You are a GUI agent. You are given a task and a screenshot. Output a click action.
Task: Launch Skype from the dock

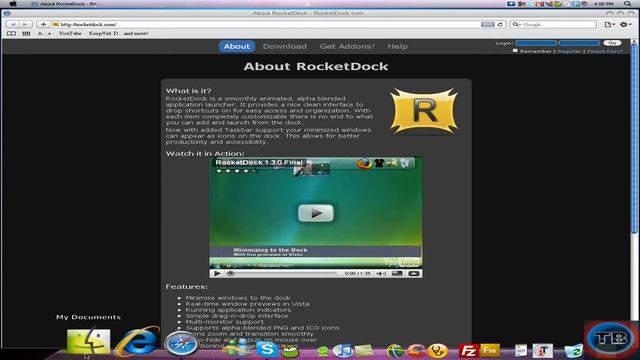267,349
